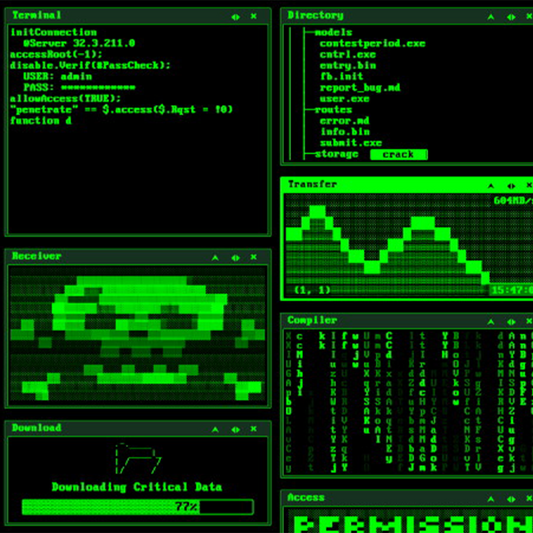
Task: Collapse the Receiver window with up arrow
Action: pyautogui.click(x=215, y=258)
